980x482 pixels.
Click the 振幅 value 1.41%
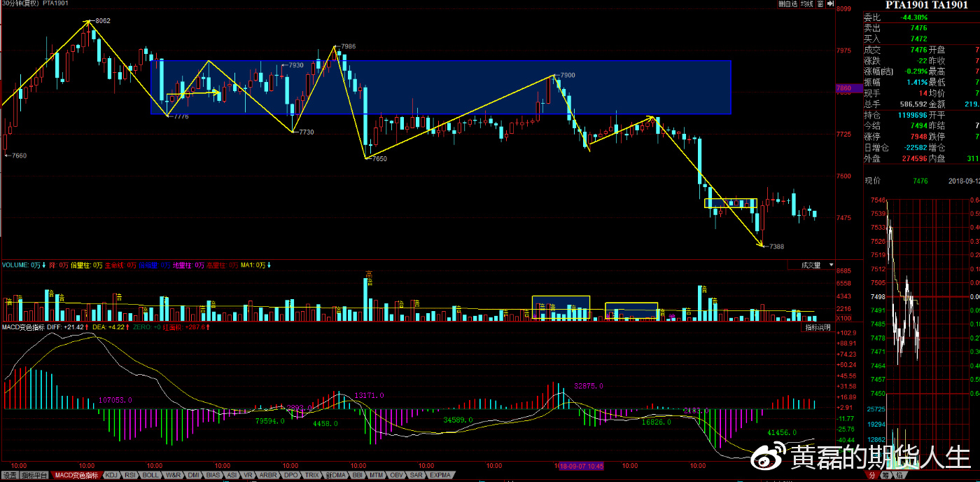pyautogui.click(x=917, y=82)
